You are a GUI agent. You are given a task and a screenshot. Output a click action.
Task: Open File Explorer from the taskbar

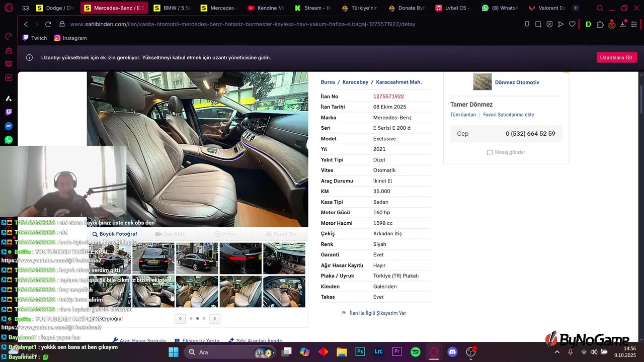342,352
